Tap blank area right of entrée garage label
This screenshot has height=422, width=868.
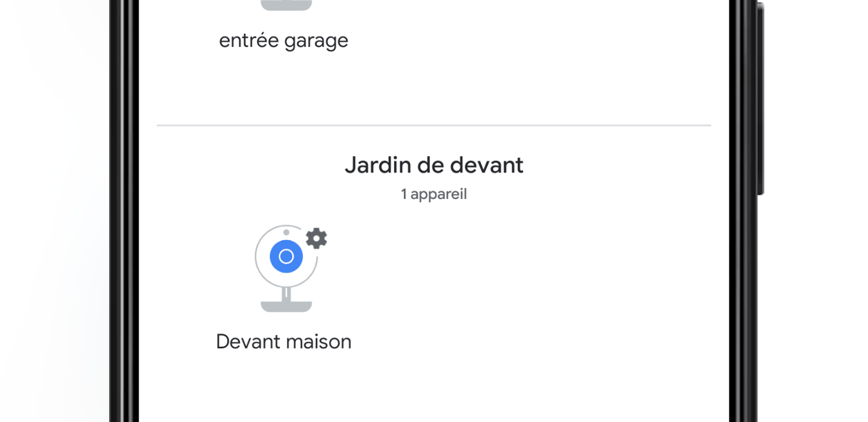tap(530, 41)
